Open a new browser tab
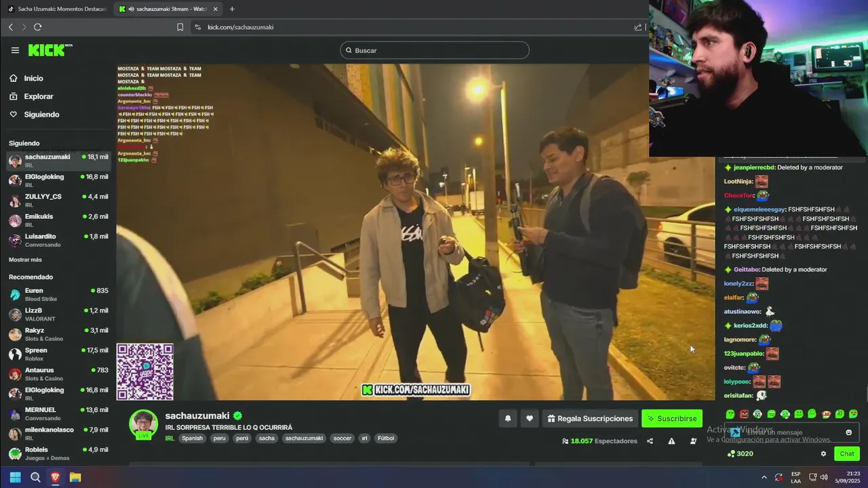This screenshot has width=868, height=488. pyautogui.click(x=232, y=9)
